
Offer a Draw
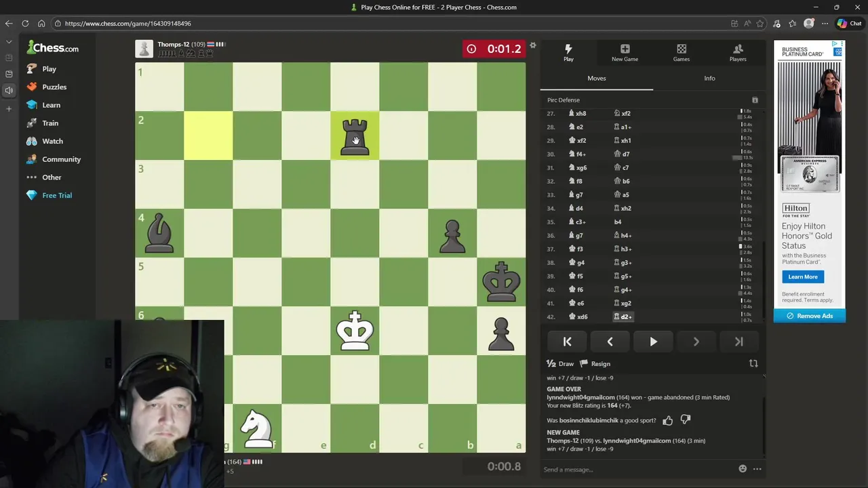point(560,364)
